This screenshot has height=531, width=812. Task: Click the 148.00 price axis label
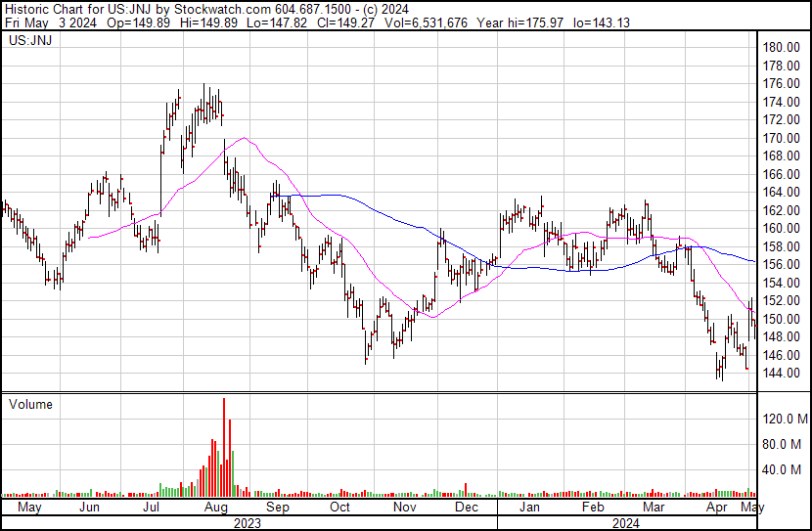[782, 337]
